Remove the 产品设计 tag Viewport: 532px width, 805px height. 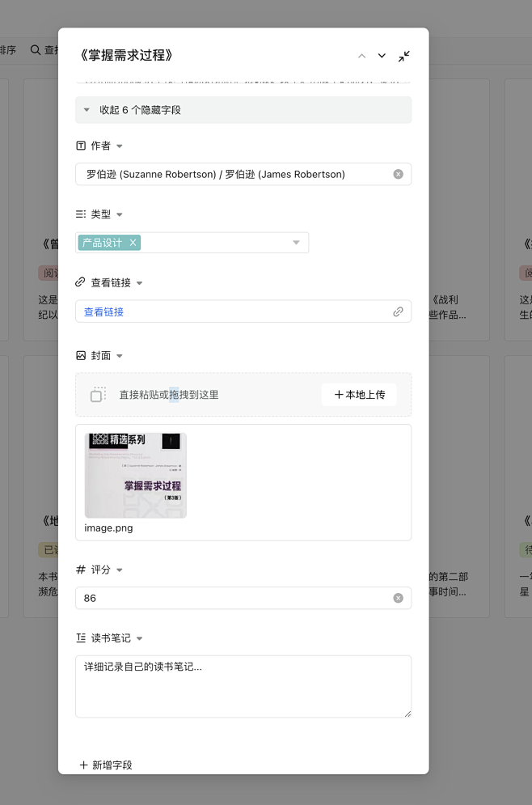pyautogui.click(x=133, y=243)
